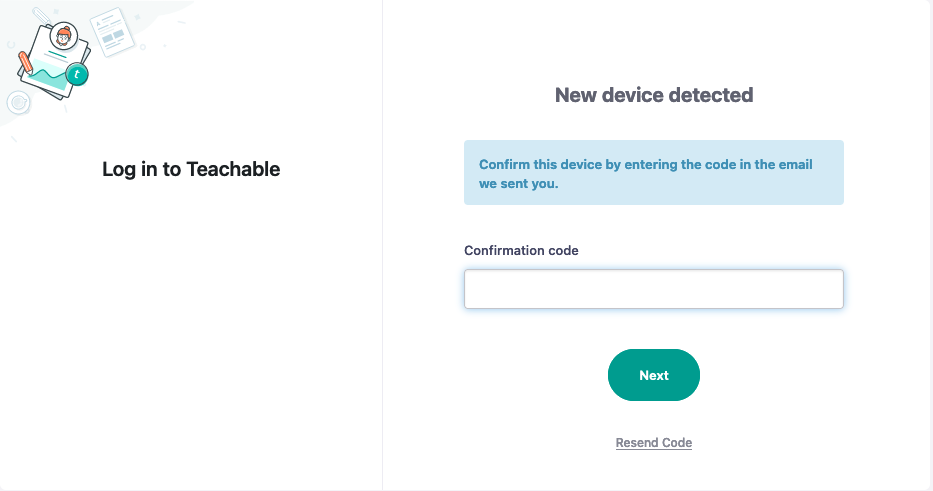Screen dimensions: 933x491
Task: Click the 'New device detected' heading
Action: point(653,95)
